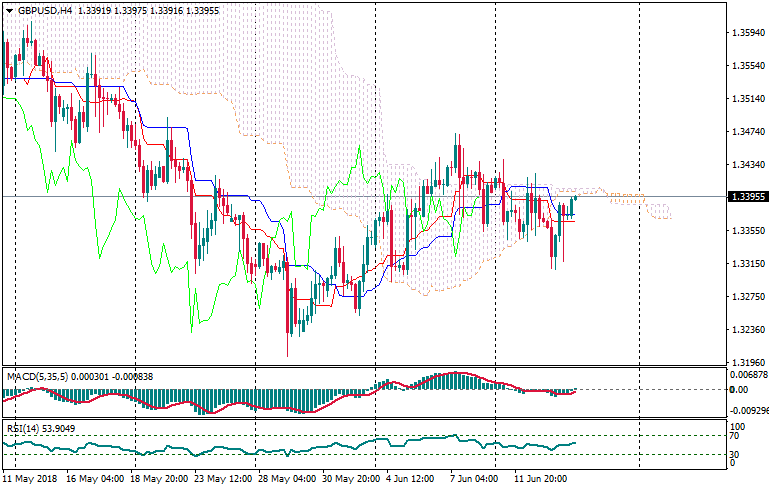The height and width of the screenshot is (490, 769).
Task: Click the MACD -0.009296 scale label
Action: click(x=748, y=410)
